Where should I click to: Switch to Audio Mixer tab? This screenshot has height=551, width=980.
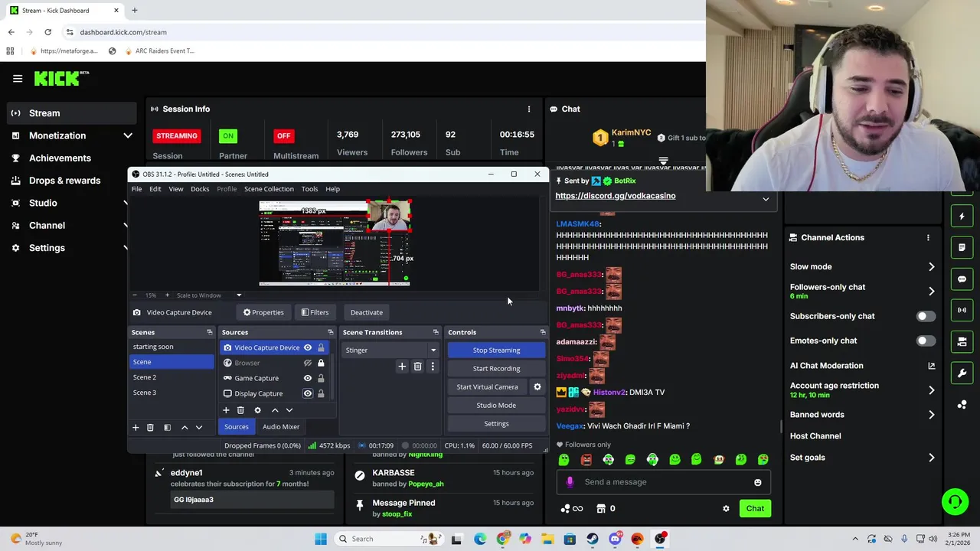pyautogui.click(x=281, y=427)
